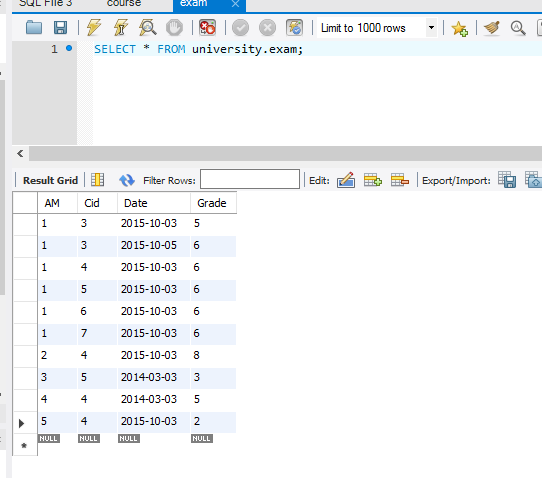The image size is (542, 478).
Task: Click the Grade column header
Action: point(213,203)
